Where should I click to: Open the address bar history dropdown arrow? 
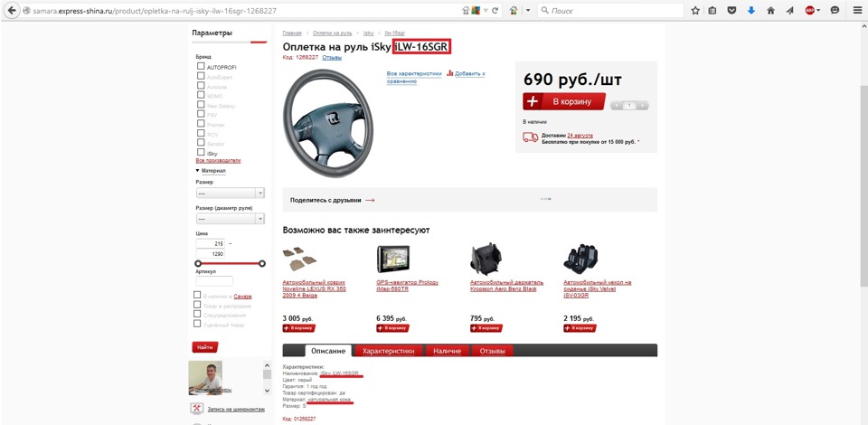tap(486, 11)
